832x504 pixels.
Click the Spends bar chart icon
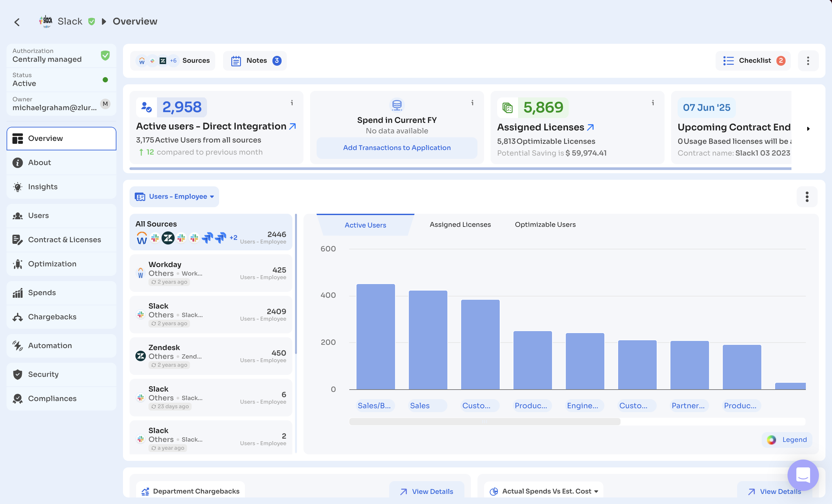point(18,293)
